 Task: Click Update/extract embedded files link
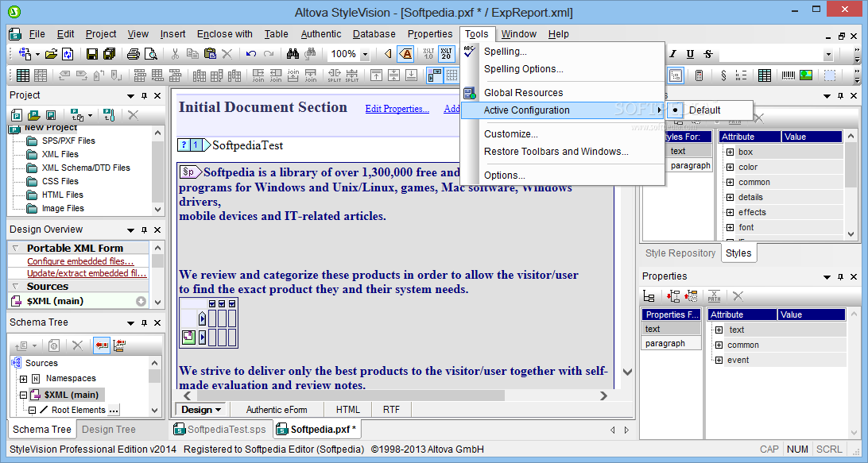point(87,273)
